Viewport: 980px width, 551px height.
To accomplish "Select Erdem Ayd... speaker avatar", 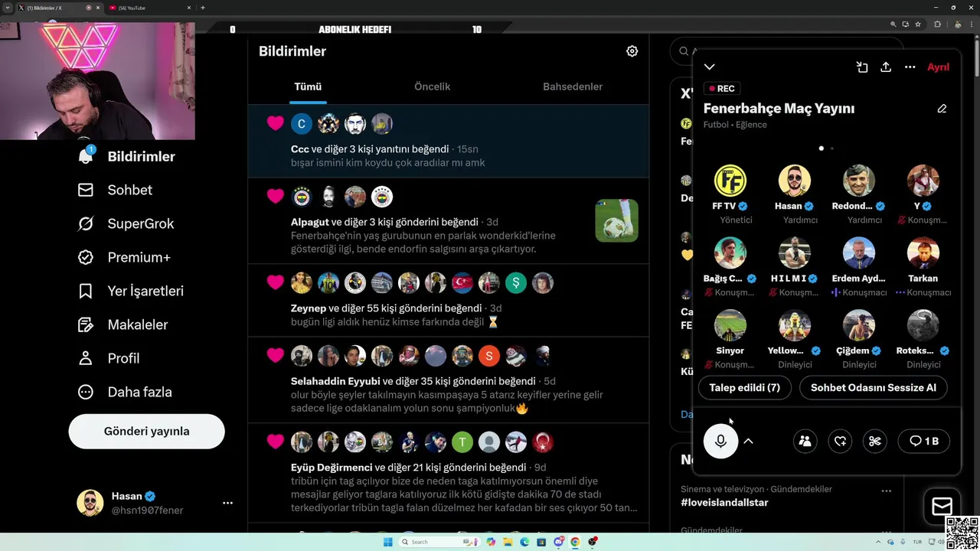I will pyautogui.click(x=858, y=253).
